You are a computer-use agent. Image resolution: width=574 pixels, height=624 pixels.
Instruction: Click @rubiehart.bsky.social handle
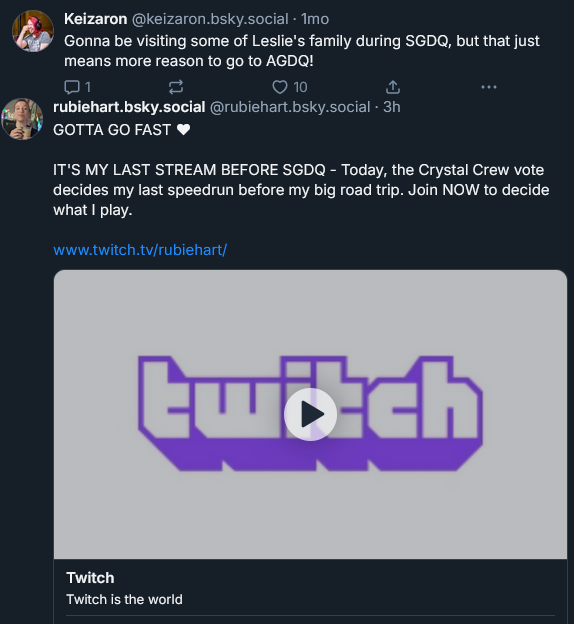[x=290, y=107]
